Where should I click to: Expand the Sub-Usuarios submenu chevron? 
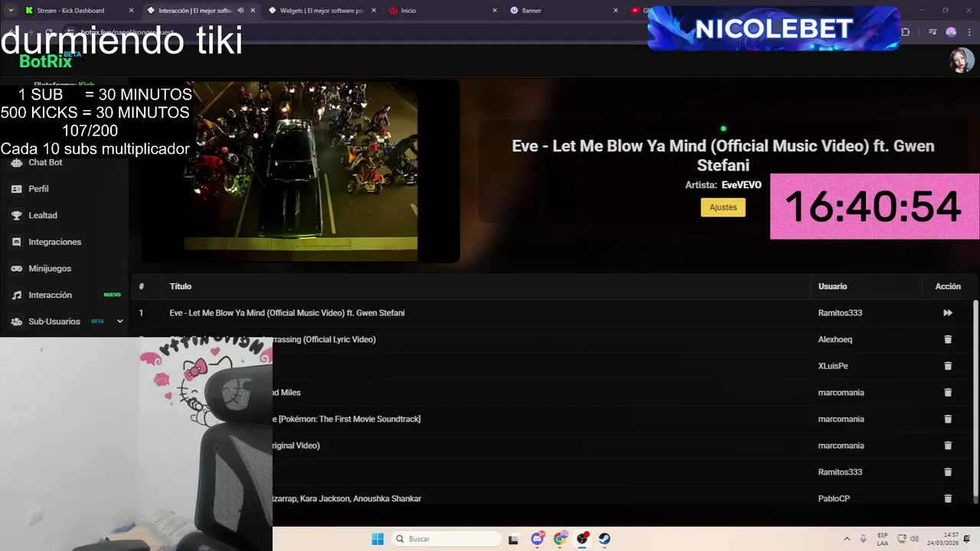coord(119,321)
